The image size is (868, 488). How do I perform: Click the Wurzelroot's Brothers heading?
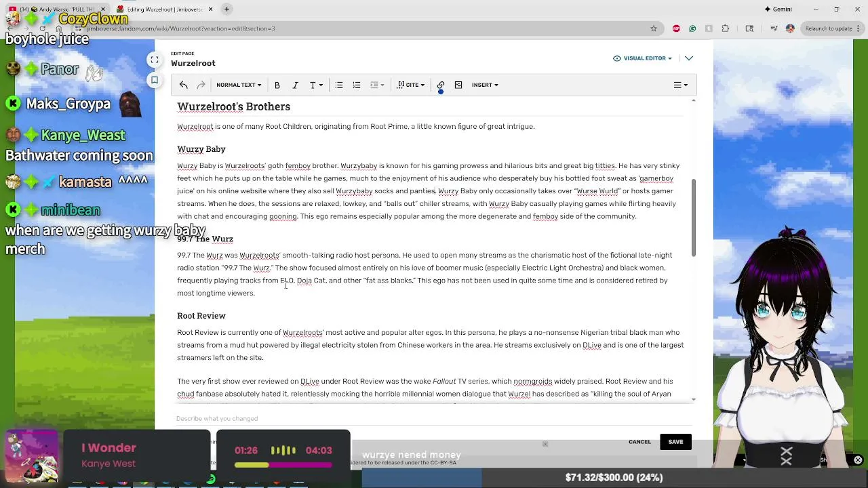pyautogui.click(x=233, y=106)
